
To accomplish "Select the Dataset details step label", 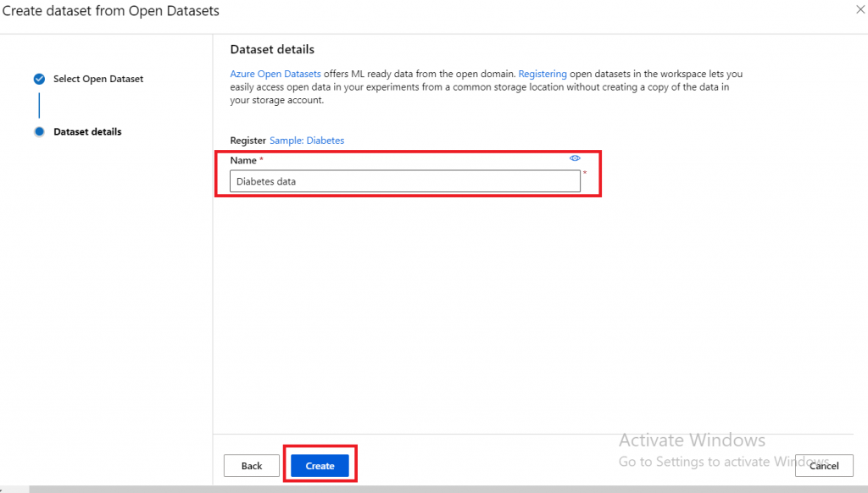I will point(87,132).
